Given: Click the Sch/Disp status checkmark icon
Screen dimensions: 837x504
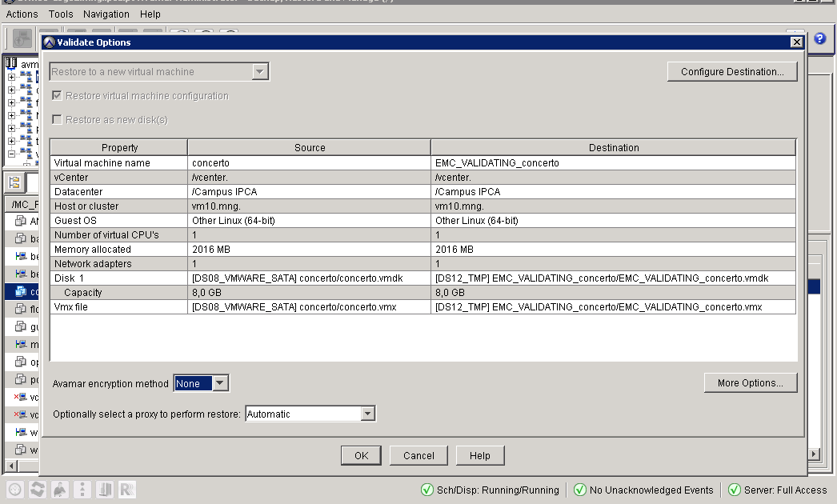Looking at the screenshot, I should (427, 490).
